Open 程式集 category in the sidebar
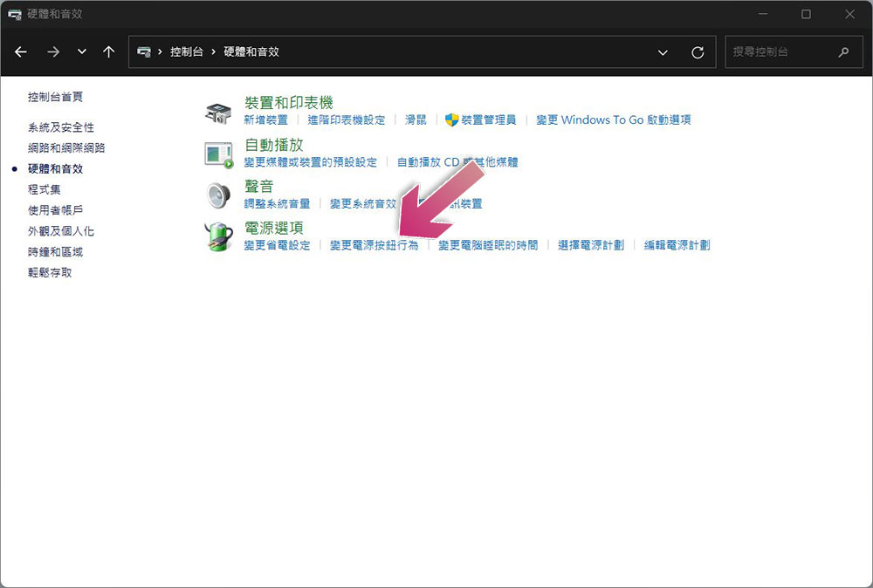Viewport: 873px width, 588px height. click(44, 189)
